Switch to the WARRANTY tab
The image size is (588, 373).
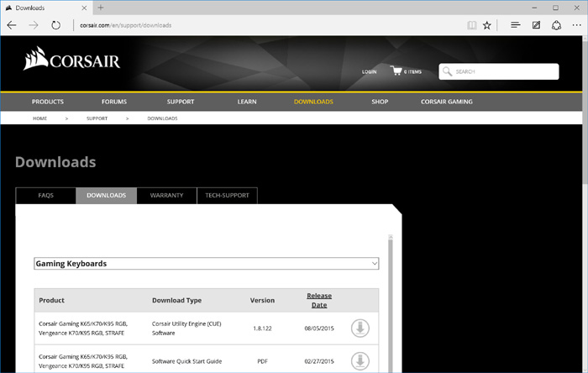coord(166,195)
